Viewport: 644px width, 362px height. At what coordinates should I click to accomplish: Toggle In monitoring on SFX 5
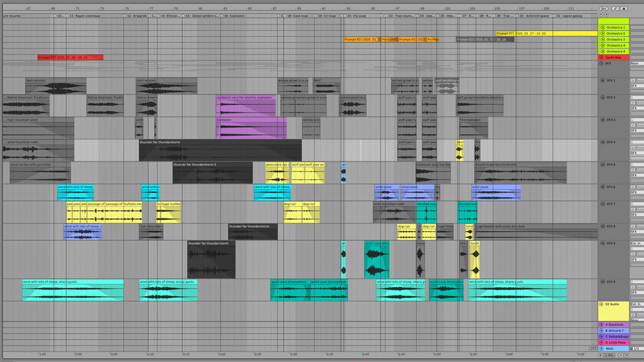(633, 170)
